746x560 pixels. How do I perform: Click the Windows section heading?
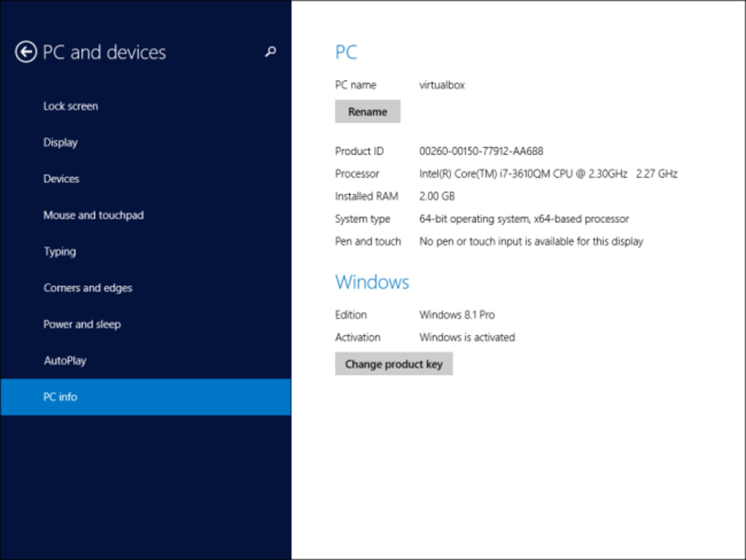372,282
